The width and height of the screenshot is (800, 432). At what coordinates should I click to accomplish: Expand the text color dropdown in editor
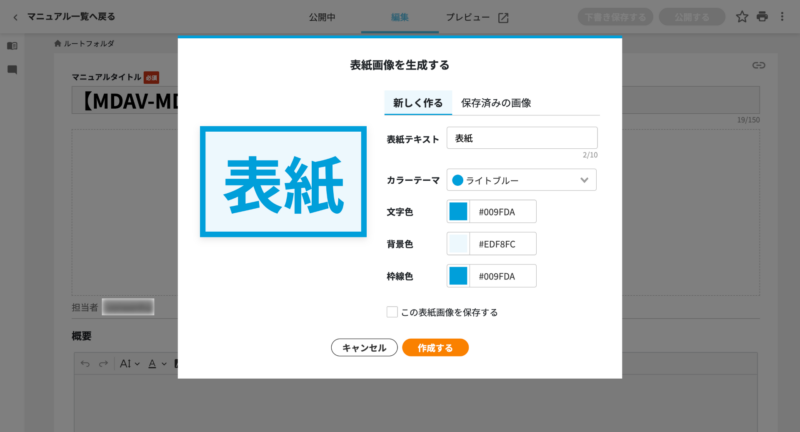point(157,364)
